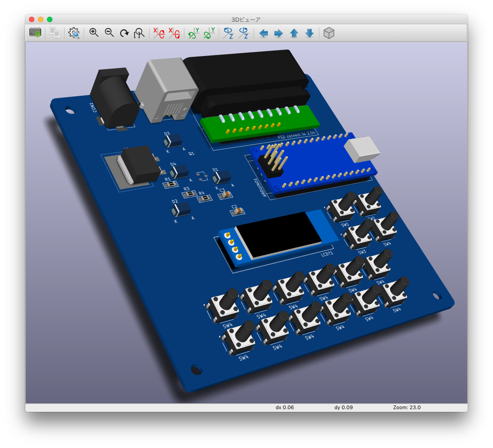The height and width of the screenshot is (448, 493).
Task: Copy the 3D image to the clipboard
Action: point(55,33)
